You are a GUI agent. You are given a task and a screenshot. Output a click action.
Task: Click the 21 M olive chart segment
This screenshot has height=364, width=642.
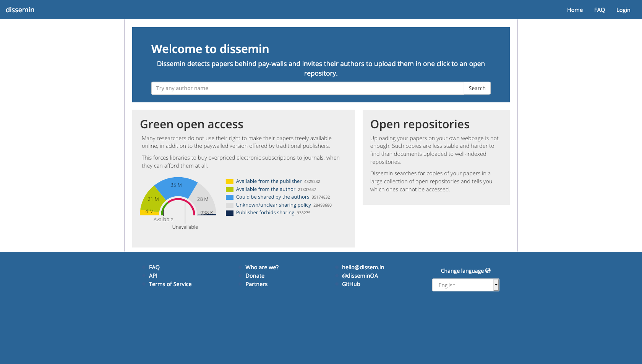(153, 199)
